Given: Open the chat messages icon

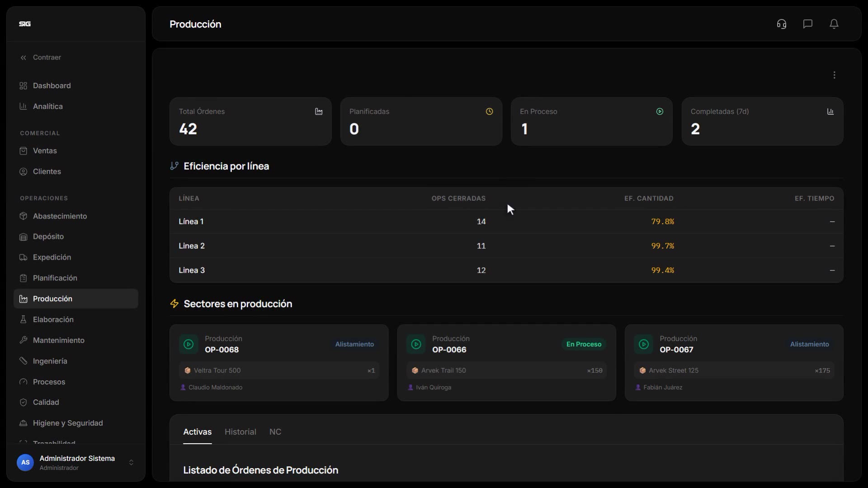Looking at the screenshot, I should pyautogui.click(x=808, y=24).
